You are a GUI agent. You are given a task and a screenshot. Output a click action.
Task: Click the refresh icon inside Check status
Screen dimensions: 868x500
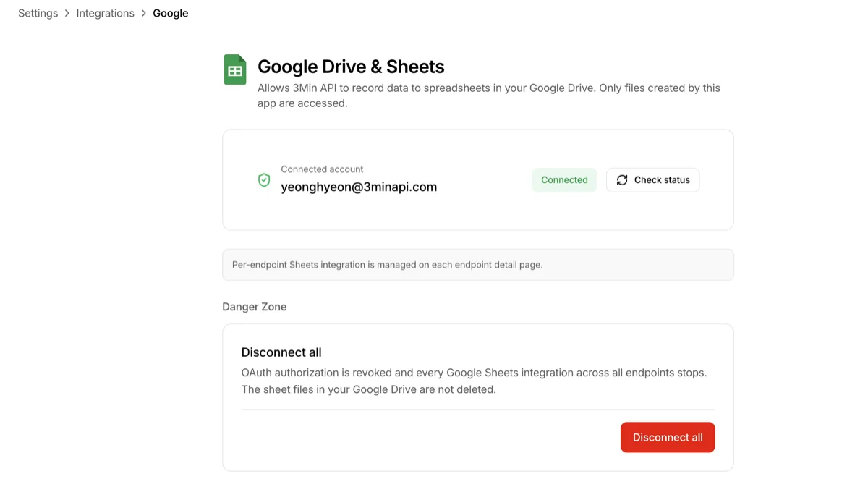[622, 179]
